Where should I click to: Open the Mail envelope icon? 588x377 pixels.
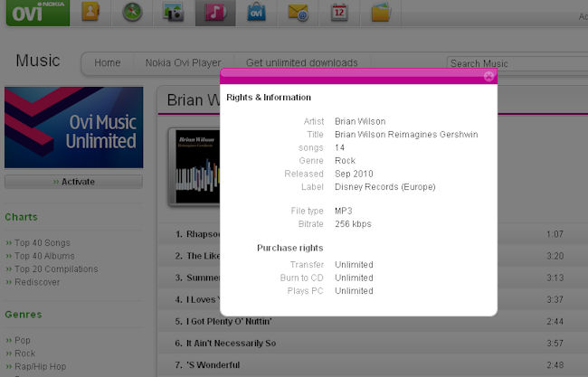point(299,13)
